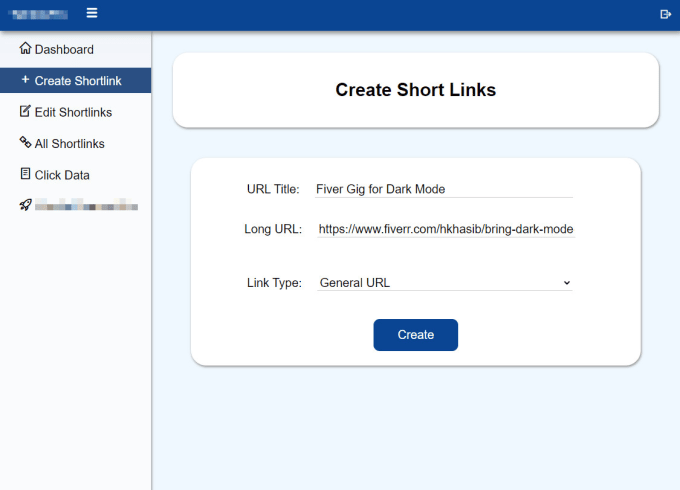Toggle the hamburger sidebar menu
The height and width of the screenshot is (490, 680).
[x=92, y=13]
